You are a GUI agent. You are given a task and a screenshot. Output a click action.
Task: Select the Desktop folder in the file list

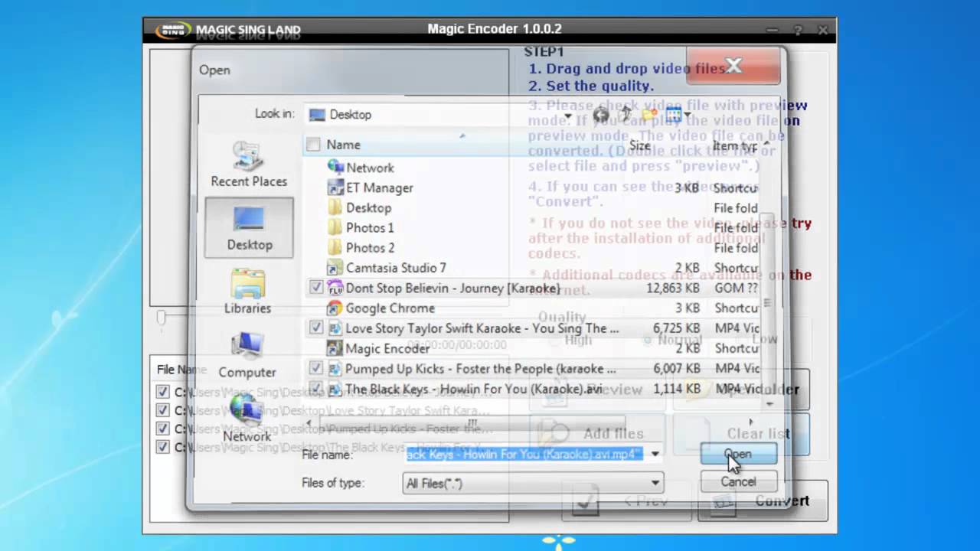pyautogui.click(x=368, y=207)
